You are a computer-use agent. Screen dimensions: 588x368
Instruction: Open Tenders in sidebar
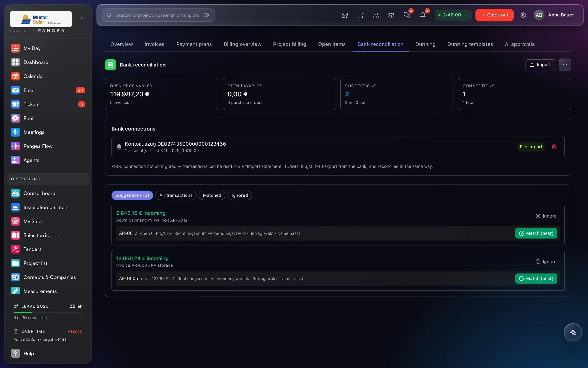click(x=48, y=249)
